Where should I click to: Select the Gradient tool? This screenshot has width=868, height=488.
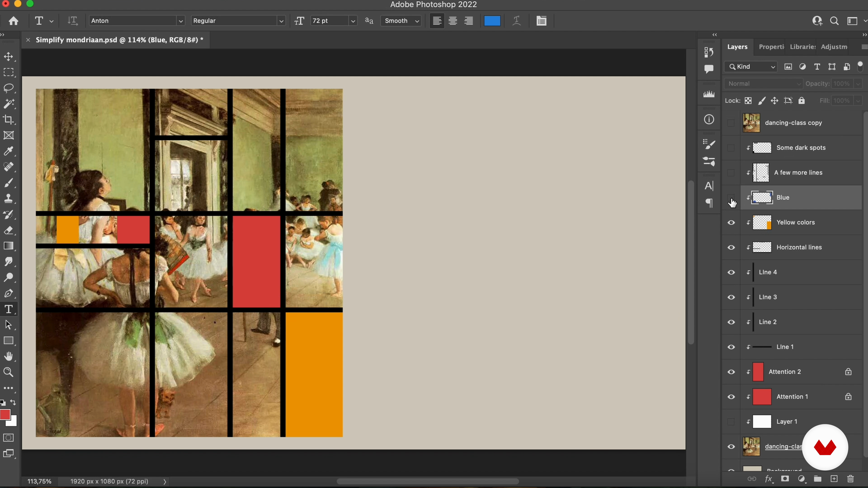[x=9, y=246]
